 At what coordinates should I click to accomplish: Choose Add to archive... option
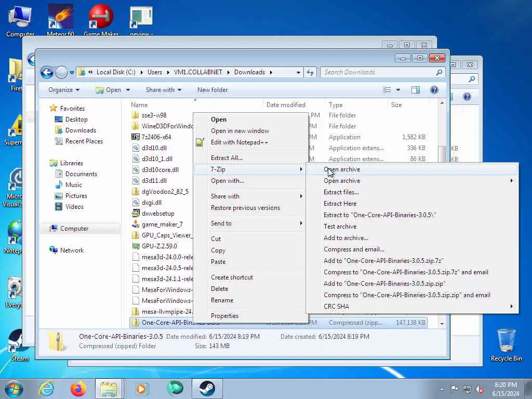pos(345,238)
